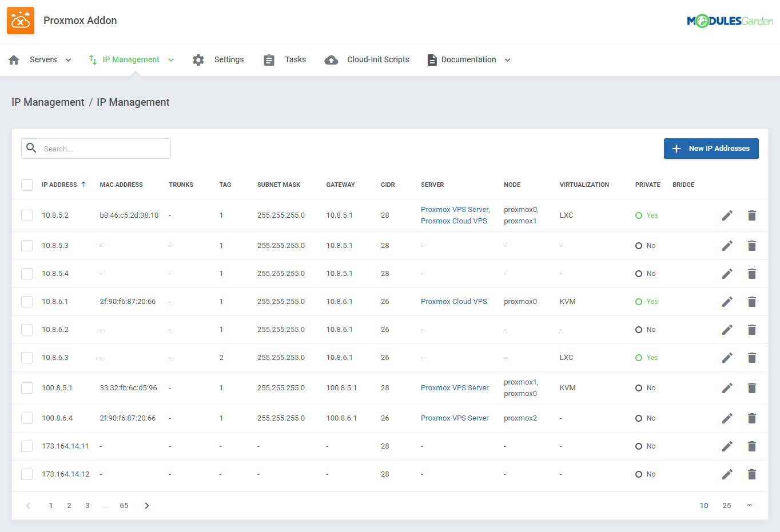This screenshot has height=532, width=780.
Task: Open the Servers home icon
Action: [13, 59]
